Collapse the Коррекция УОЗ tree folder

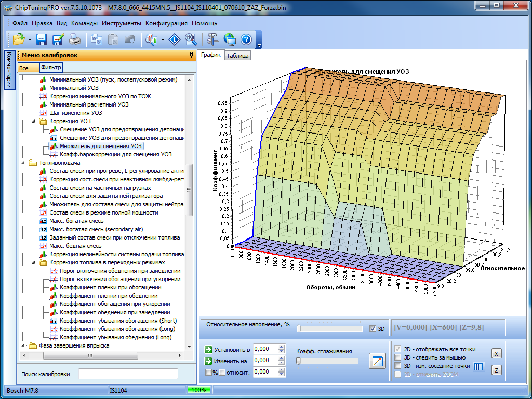(34, 121)
